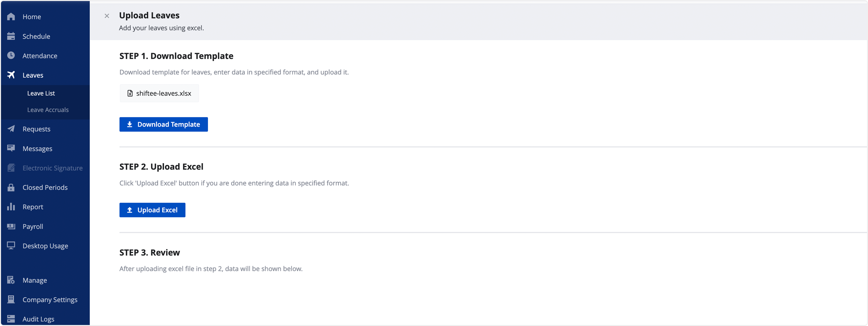Click the Desktop Usage monitor icon

(x=11, y=246)
